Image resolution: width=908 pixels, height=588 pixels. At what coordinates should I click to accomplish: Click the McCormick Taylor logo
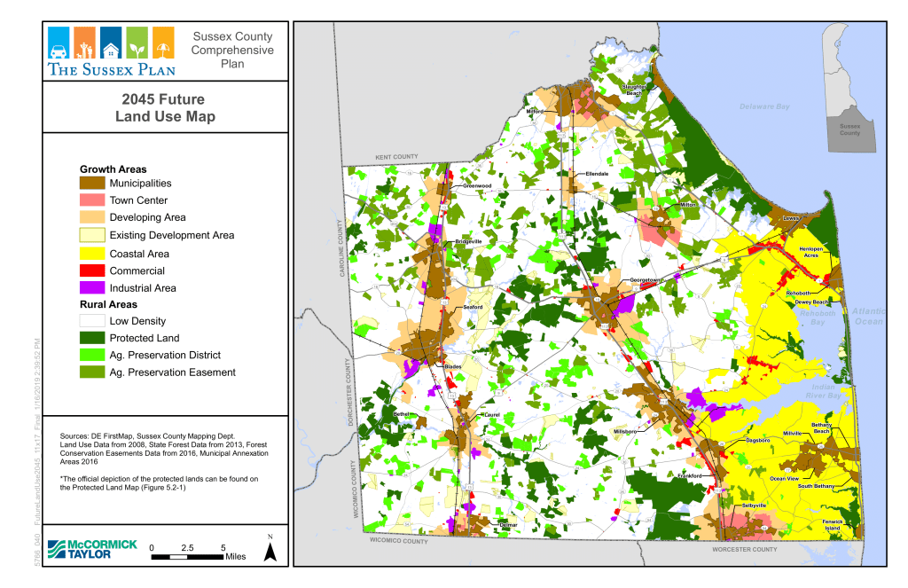tap(91, 549)
